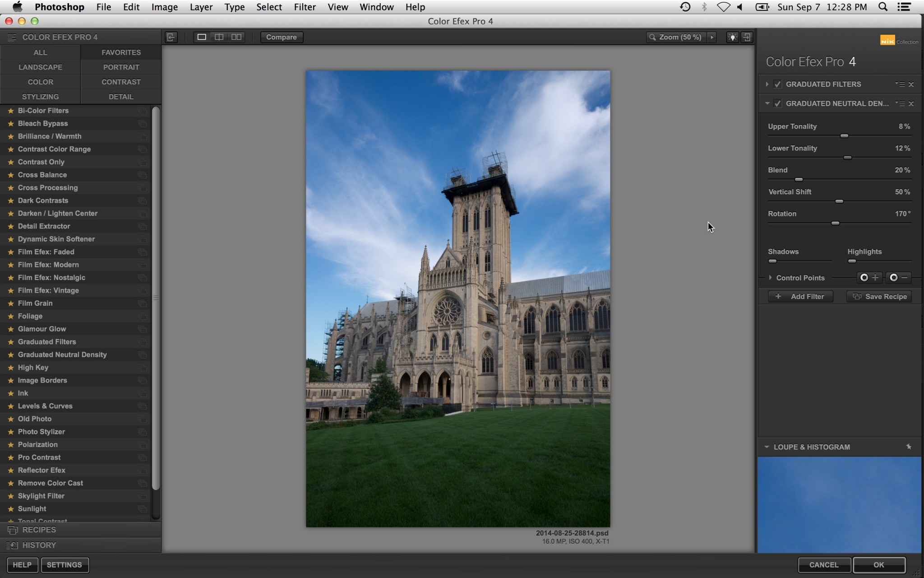The image size is (924, 578).
Task: Expand the Recipes panel
Action: click(x=81, y=530)
